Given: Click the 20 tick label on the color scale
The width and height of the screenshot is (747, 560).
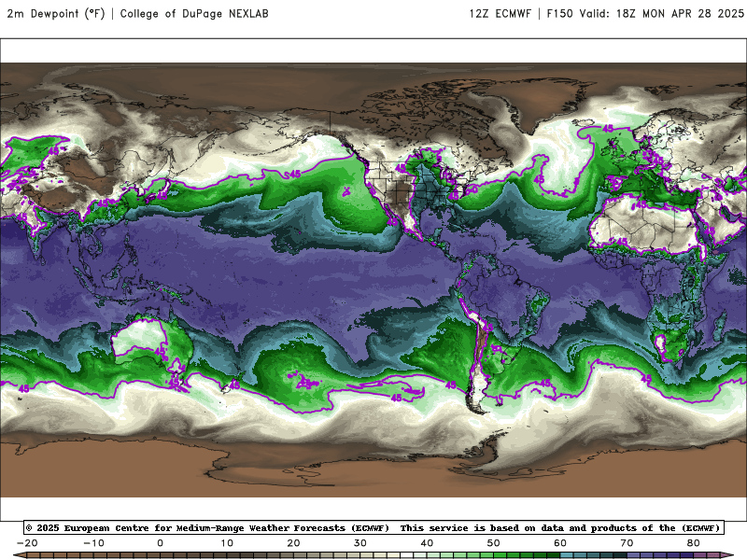Looking at the screenshot, I should (293, 543).
